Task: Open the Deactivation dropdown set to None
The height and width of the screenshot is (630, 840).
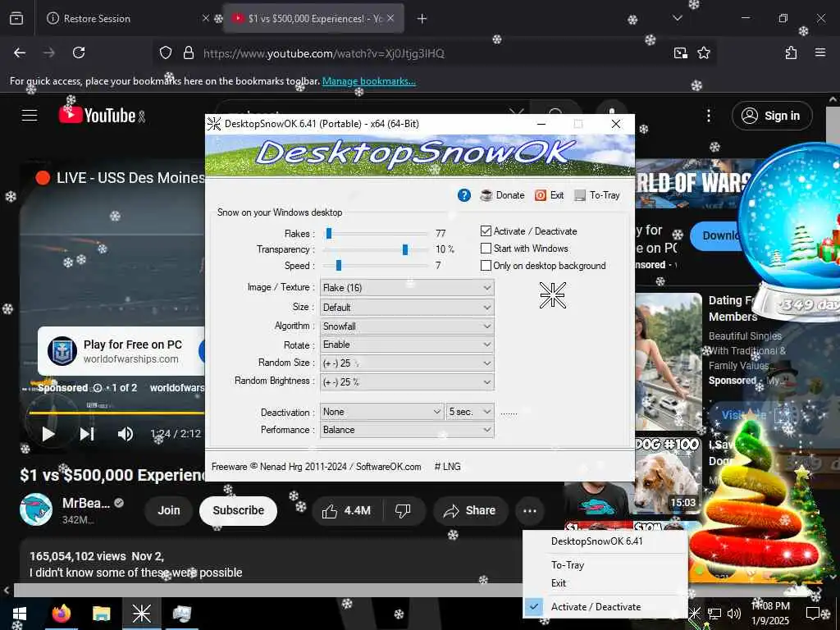Action: [x=381, y=412]
